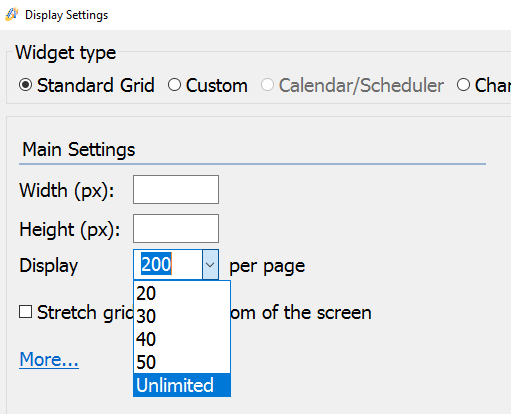Click the Height (px) input field
The height and width of the screenshot is (414, 511).
[176, 228]
